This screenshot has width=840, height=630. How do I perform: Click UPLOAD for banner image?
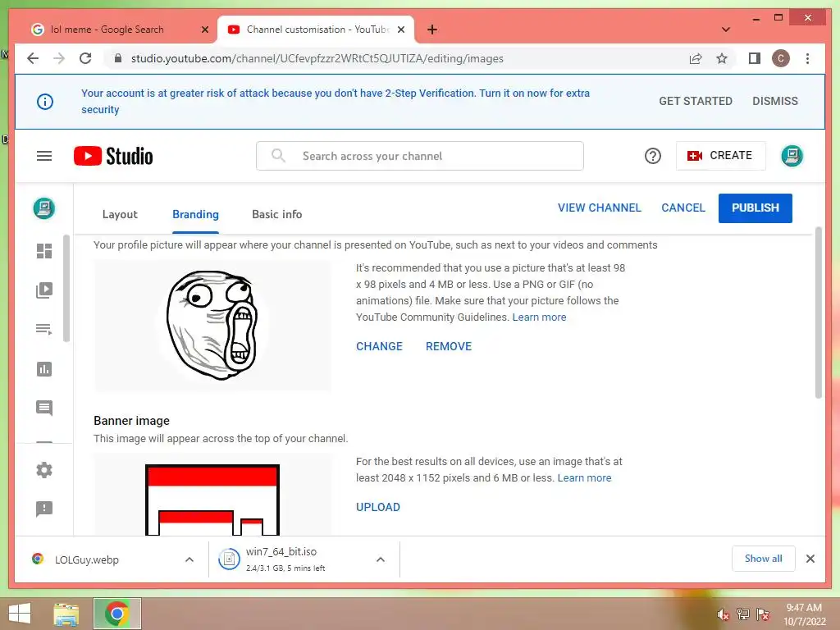pyautogui.click(x=378, y=507)
